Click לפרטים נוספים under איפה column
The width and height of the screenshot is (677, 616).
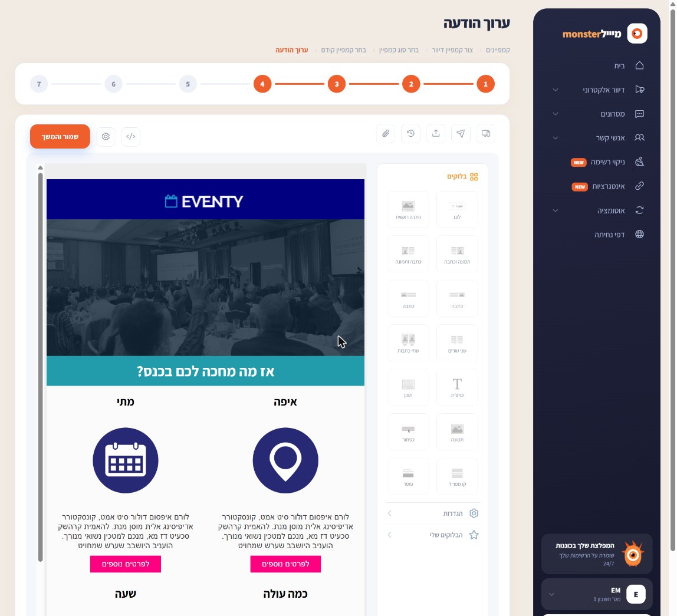click(285, 564)
